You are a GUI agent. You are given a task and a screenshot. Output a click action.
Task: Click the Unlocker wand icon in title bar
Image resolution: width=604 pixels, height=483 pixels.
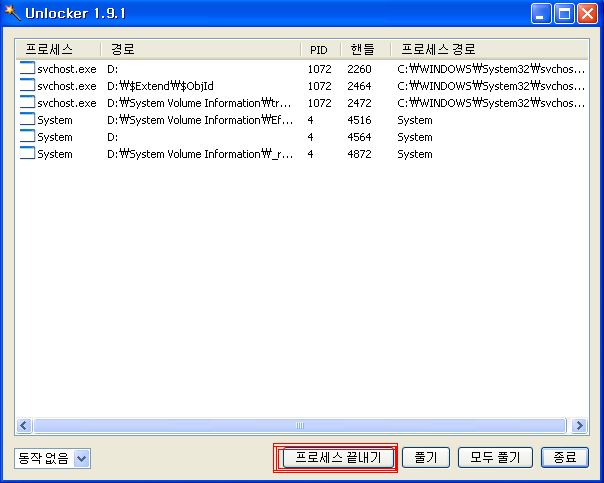pyautogui.click(x=12, y=13)
